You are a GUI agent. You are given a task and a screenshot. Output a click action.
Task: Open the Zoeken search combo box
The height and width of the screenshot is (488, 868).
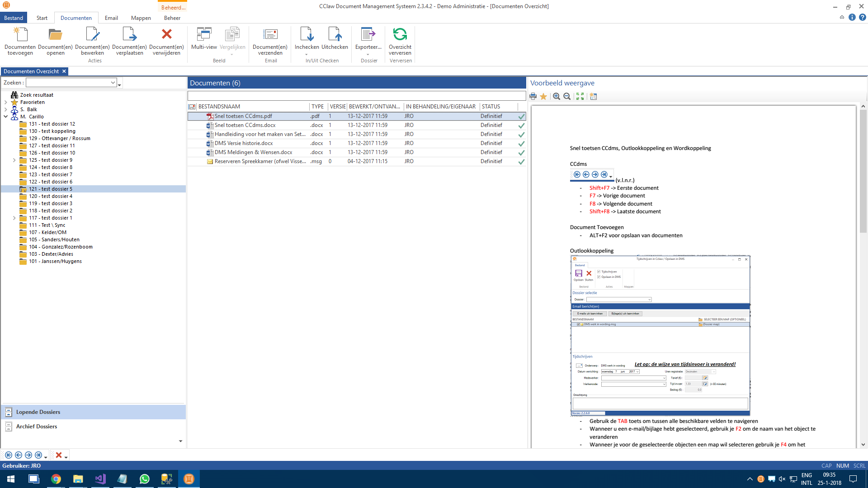(x=113, y=83)
